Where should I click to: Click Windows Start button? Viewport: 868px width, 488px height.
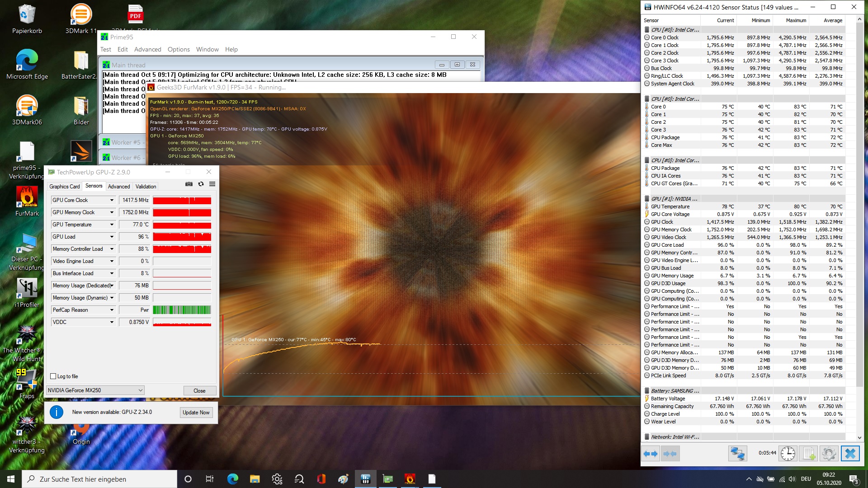point(11,479)
